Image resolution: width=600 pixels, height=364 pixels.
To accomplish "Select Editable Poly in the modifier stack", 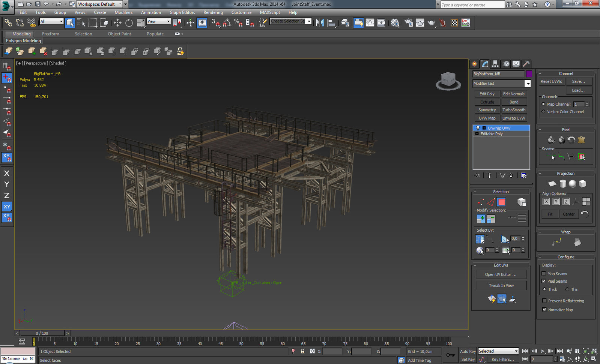I will 492,134.
